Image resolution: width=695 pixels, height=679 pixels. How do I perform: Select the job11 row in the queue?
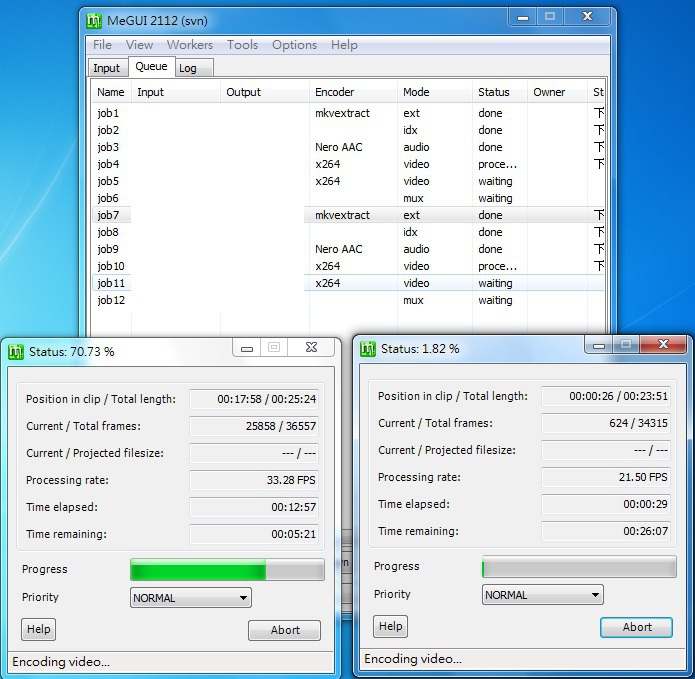pyautogui.click(x=110, y=283)
